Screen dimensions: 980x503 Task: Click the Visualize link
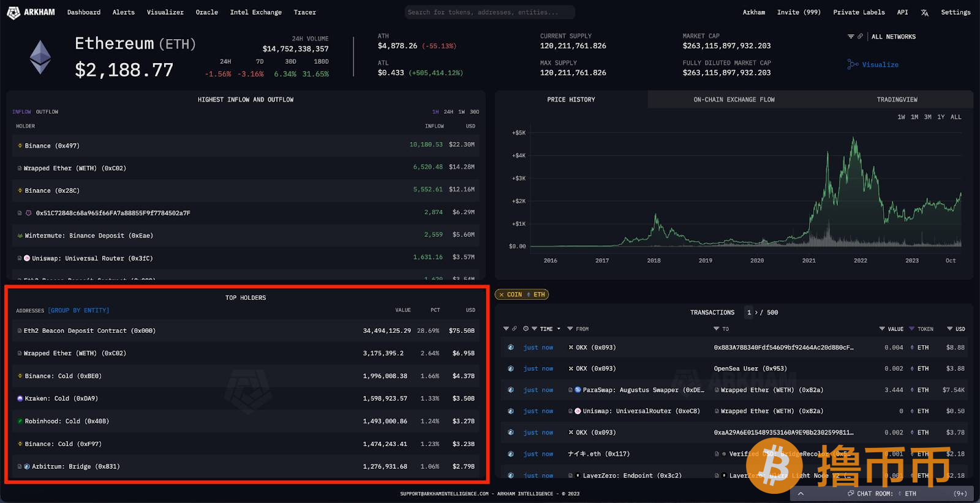click(x=880, y=64)
